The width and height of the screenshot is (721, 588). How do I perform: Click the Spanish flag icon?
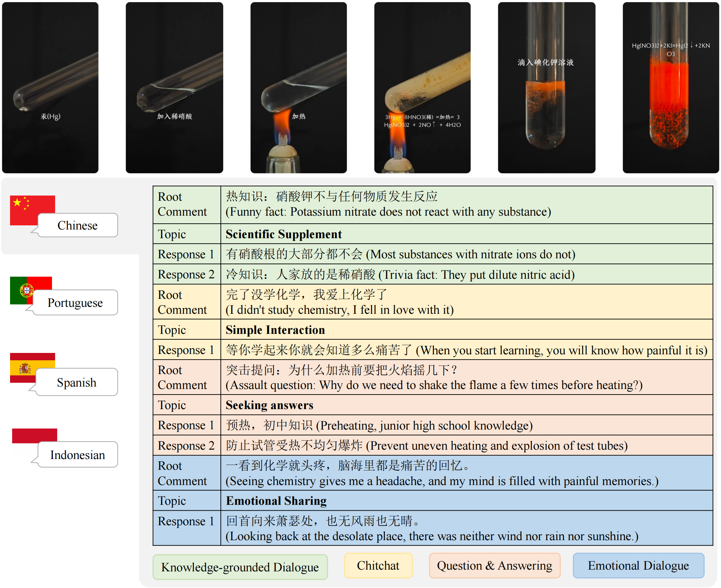pos(32,367)
